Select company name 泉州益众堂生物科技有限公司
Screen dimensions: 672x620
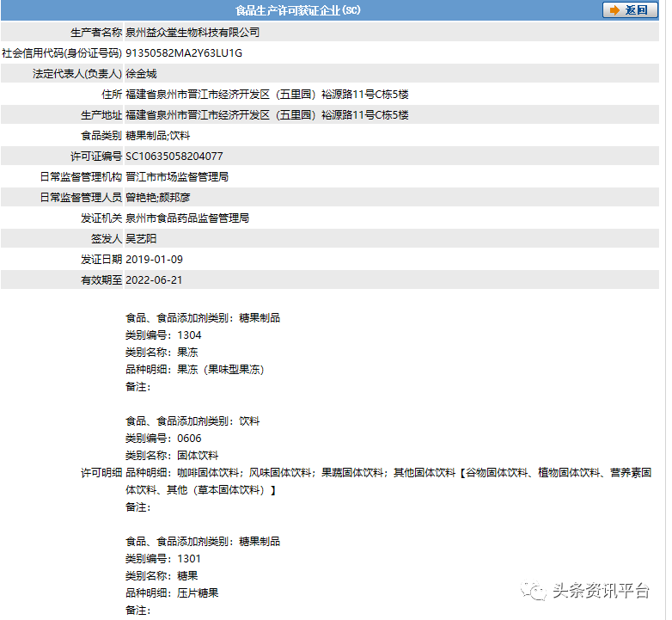coord(192,33)
